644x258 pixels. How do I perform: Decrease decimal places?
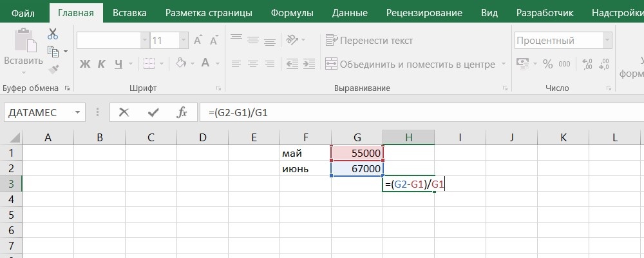point(604,64)
